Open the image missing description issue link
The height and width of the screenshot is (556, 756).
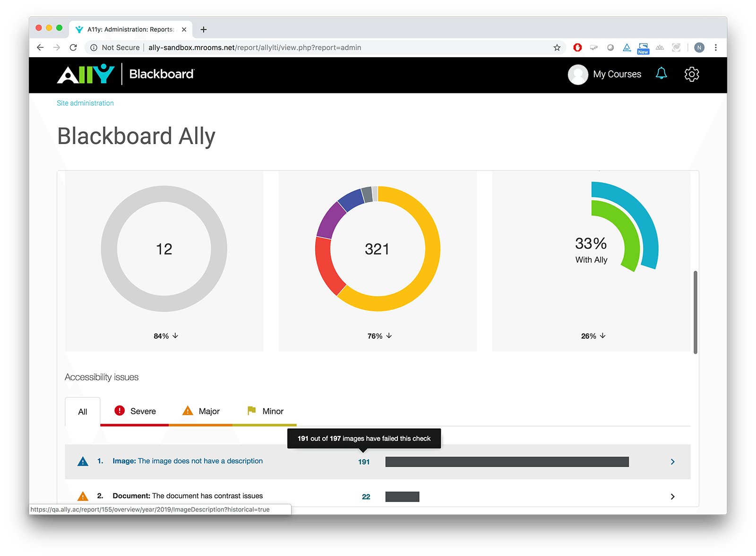pos(188,461)
